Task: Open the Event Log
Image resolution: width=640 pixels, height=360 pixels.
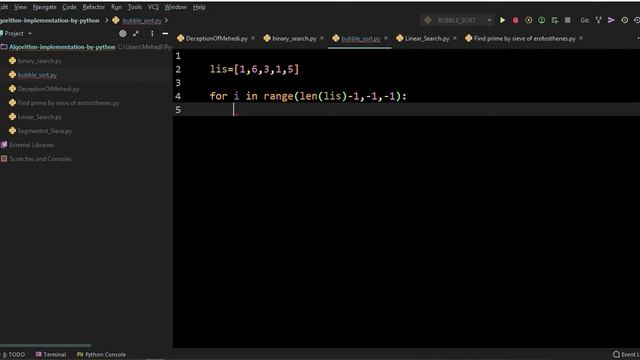Action: pyautogui.click(x=627, y=355)
